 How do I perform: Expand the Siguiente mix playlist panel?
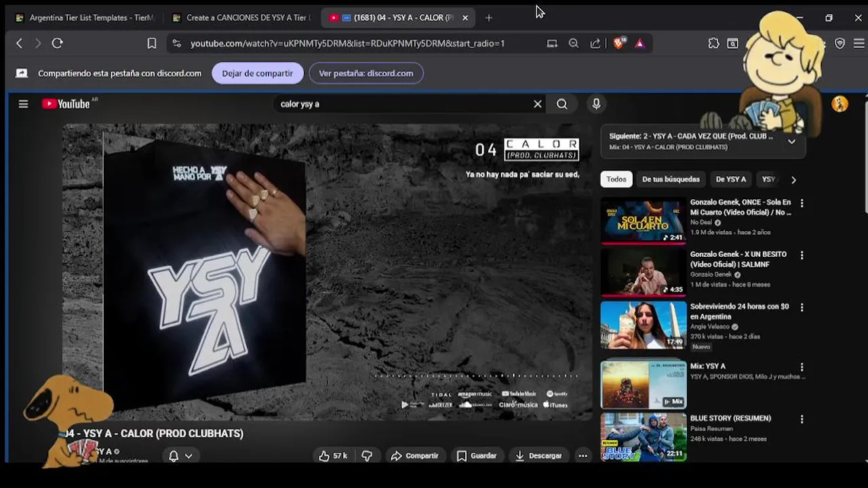(791, 142)
